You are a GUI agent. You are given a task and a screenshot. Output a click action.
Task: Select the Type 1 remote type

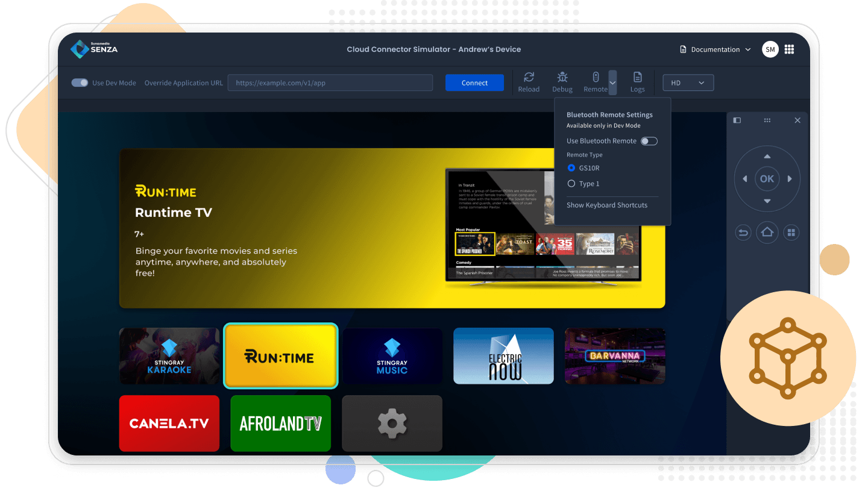click(571, 184)
